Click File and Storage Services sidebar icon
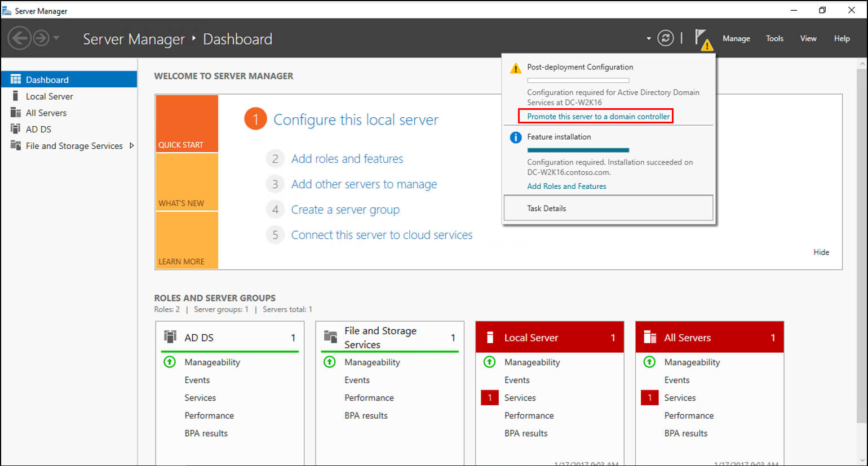 tap(16, 145)
